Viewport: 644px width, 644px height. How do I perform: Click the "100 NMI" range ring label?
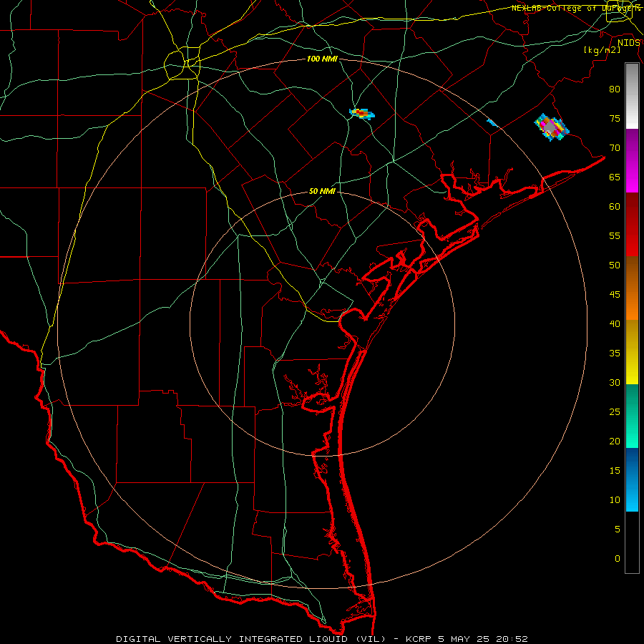point(322,59)
